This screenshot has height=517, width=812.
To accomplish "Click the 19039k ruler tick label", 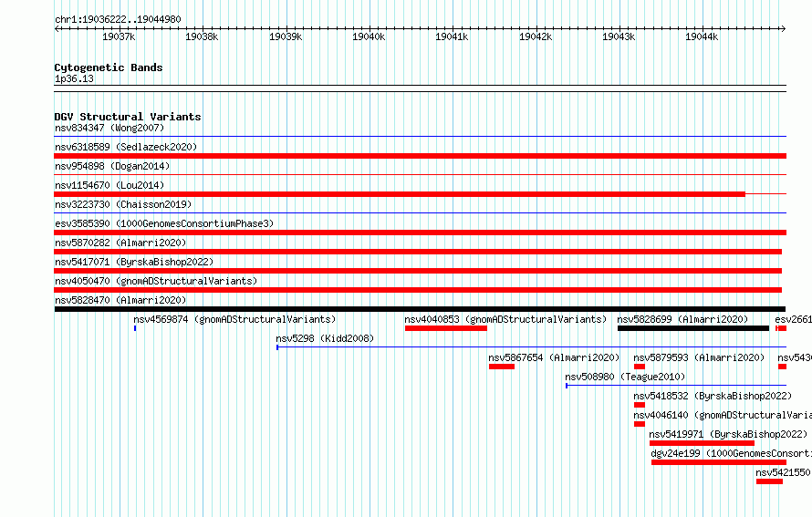I will 286,36.
